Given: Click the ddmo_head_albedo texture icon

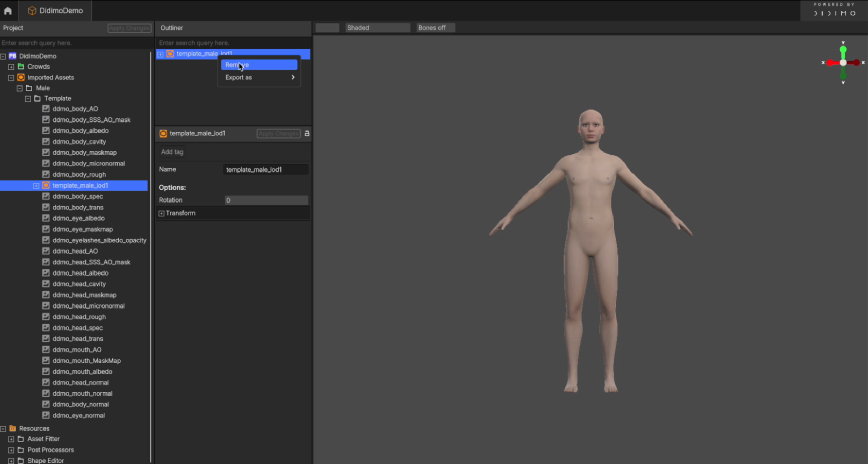Looking at the screenshot, I should coord(46,273).
